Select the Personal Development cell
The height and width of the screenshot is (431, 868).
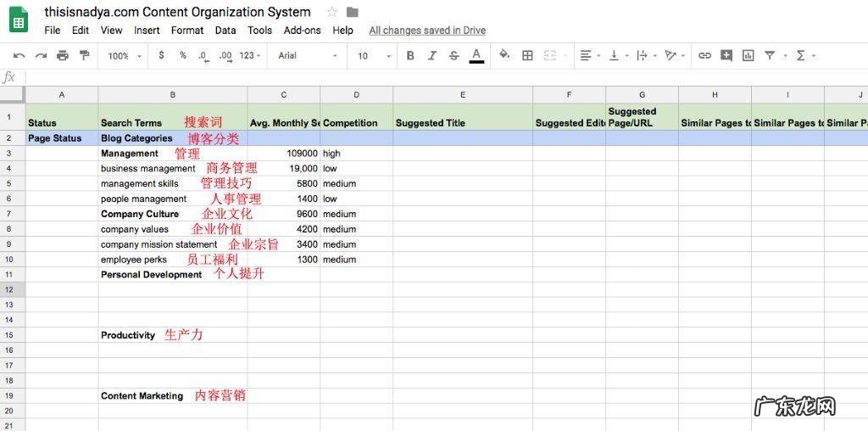pos(173,274)
